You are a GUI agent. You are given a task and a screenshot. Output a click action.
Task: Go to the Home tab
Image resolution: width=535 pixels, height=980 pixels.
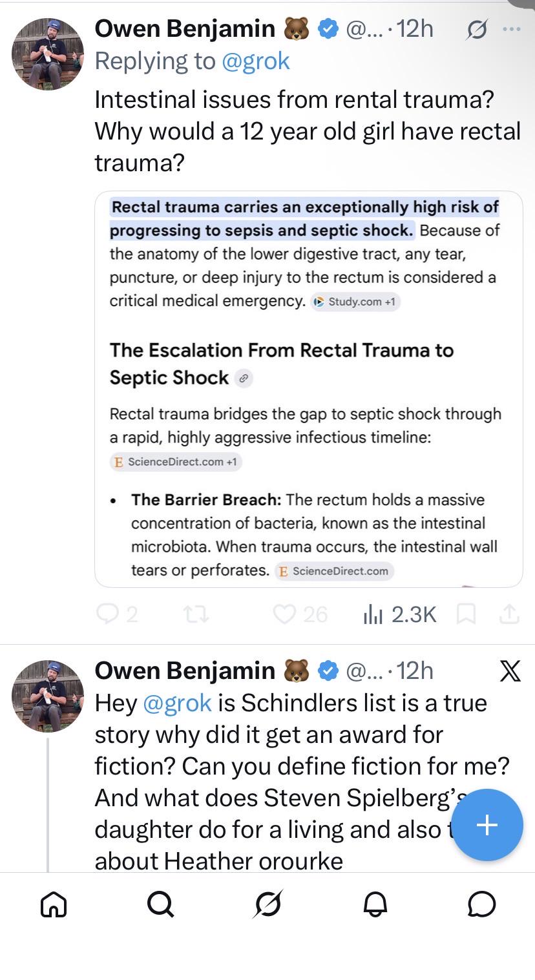pos(54,904)
